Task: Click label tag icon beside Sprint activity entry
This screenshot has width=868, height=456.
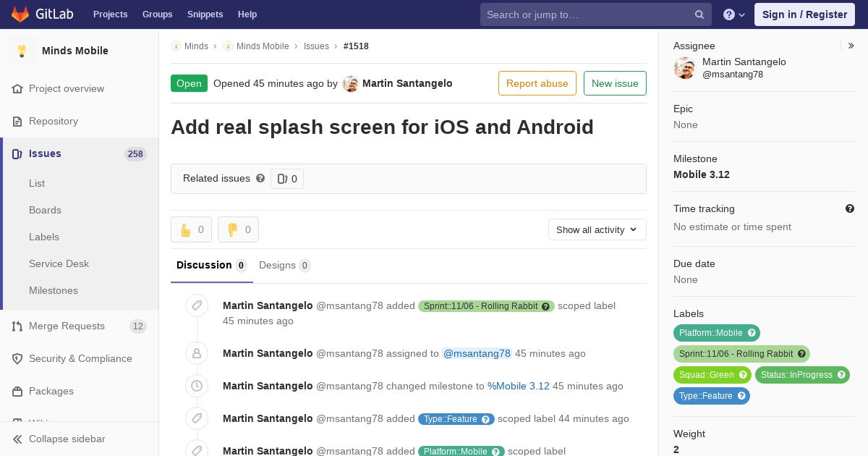Action: click(x=197, y=305)
